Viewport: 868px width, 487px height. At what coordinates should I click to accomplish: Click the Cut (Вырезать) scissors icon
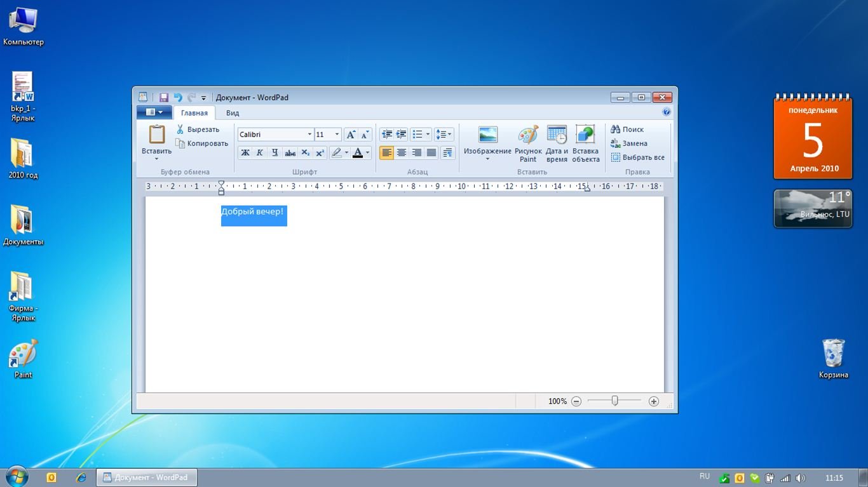(x=180, y=130)
